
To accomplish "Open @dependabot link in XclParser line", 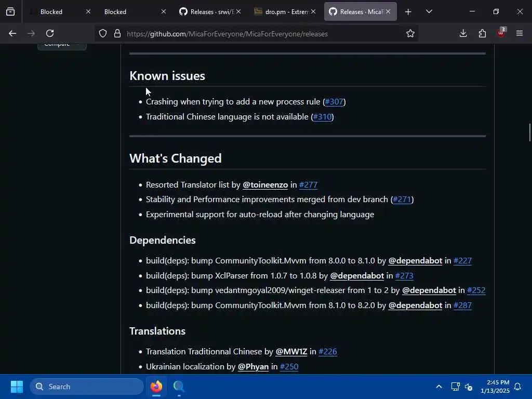I will click(x=357, y=275).
